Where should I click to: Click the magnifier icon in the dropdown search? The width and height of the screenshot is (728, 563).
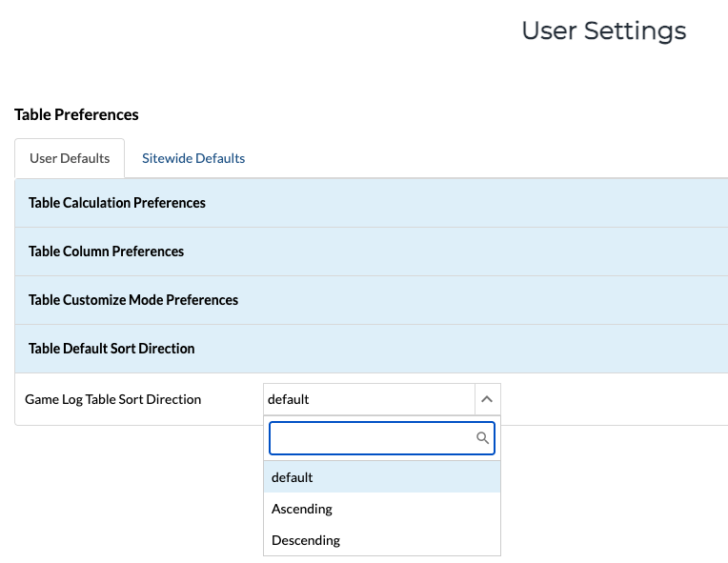(x=482, y=438)
